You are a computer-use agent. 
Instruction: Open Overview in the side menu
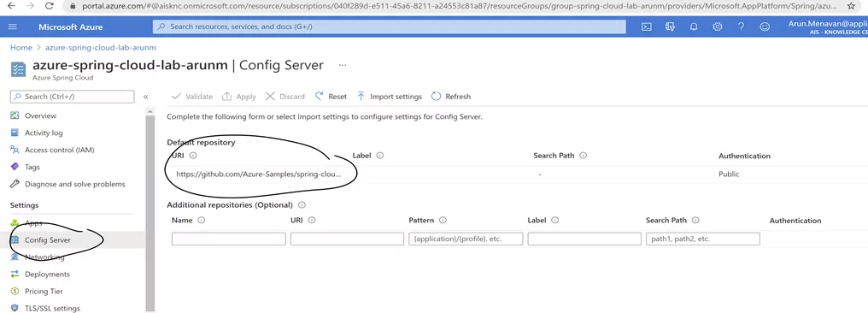40,115
